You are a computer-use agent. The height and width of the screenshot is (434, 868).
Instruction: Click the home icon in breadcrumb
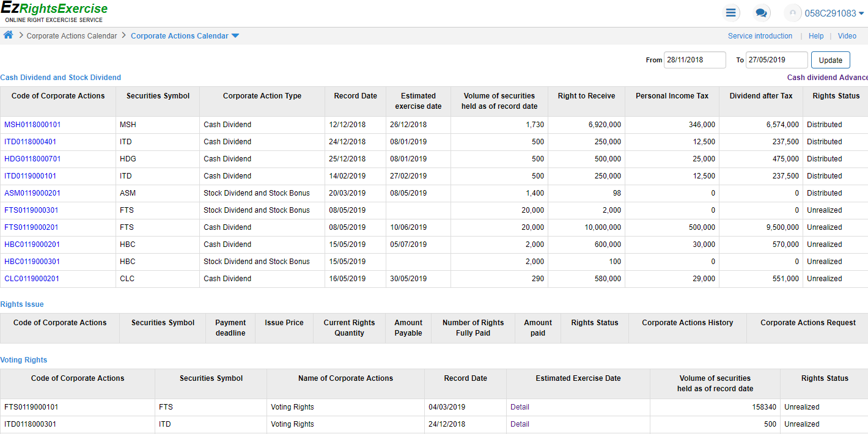pos(8,35)
